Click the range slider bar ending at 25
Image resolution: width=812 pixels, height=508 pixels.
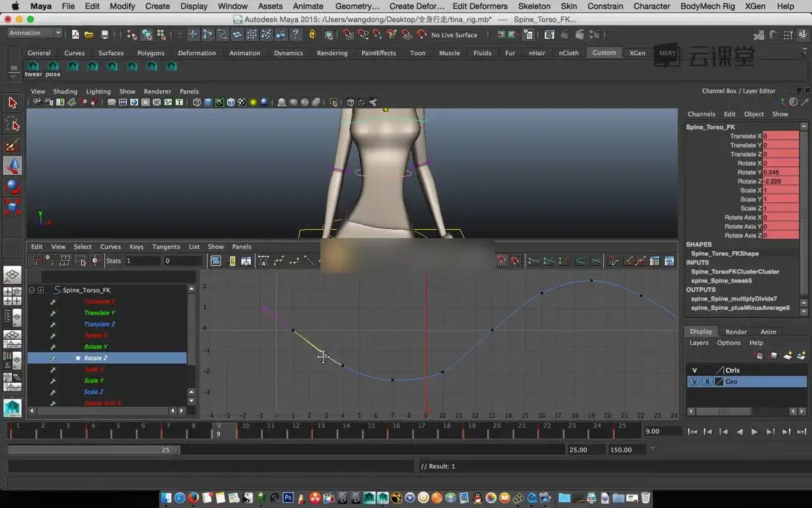[94, 450]
